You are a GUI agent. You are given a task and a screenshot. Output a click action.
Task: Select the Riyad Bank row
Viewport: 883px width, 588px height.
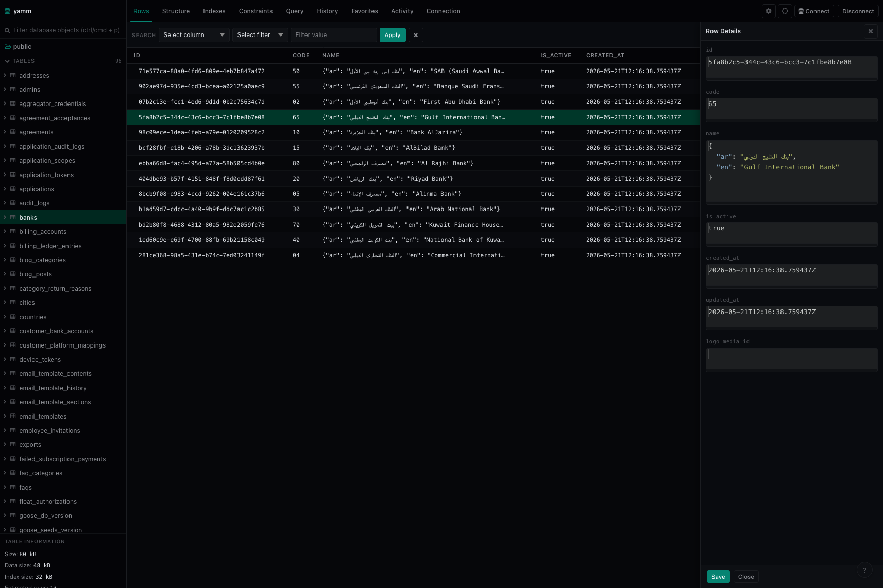click(414, 179)
